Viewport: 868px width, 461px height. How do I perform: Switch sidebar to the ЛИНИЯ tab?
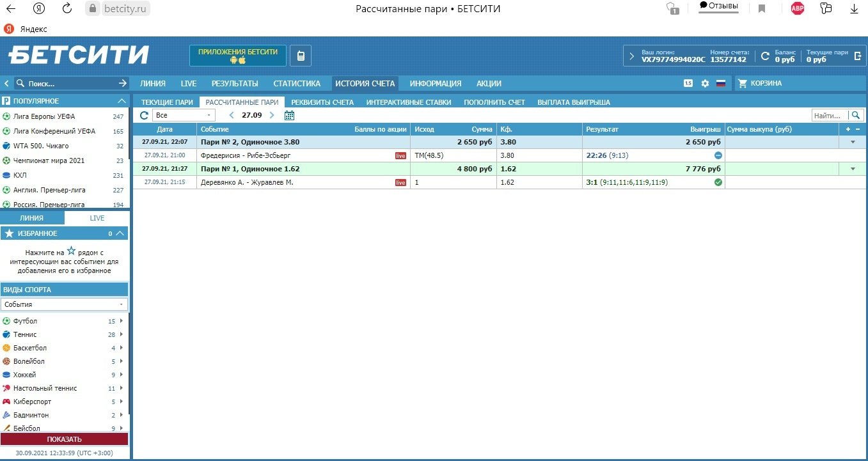tap(32, 218)
